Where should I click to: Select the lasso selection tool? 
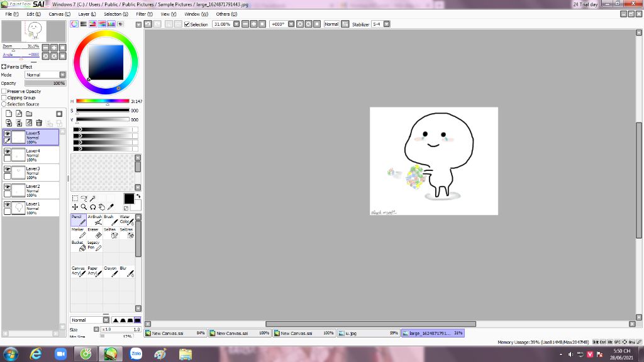(x=84, y=198)
